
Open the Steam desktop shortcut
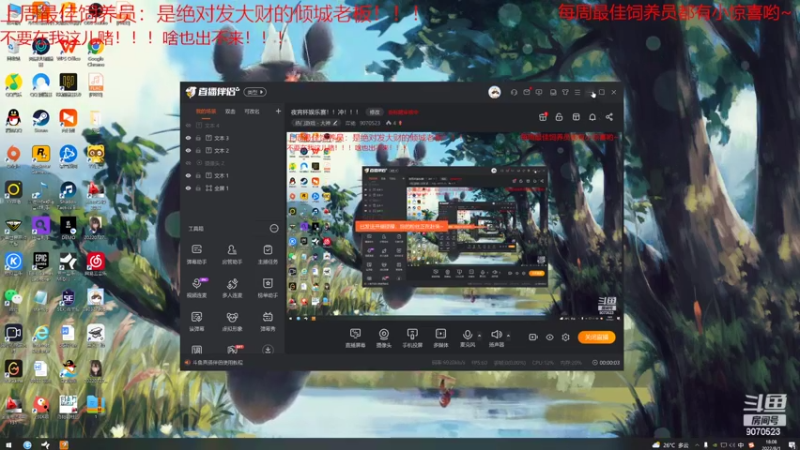point(41,121)
